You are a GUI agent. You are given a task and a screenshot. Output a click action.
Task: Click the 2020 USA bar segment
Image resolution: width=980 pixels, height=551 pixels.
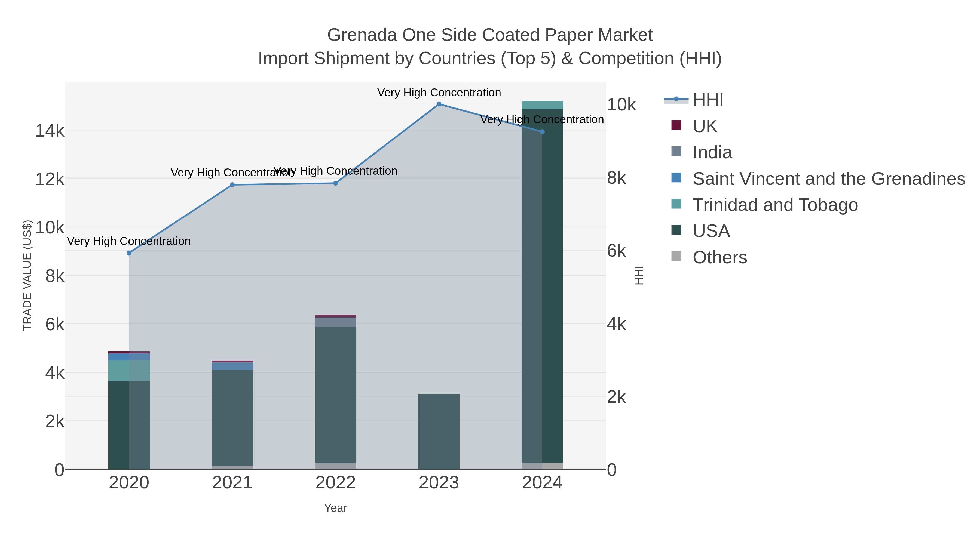[129, 425]
